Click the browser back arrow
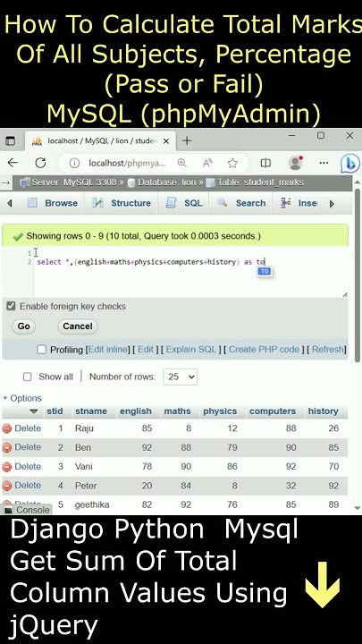Screen dimensions: 362x644 [13, 163]
